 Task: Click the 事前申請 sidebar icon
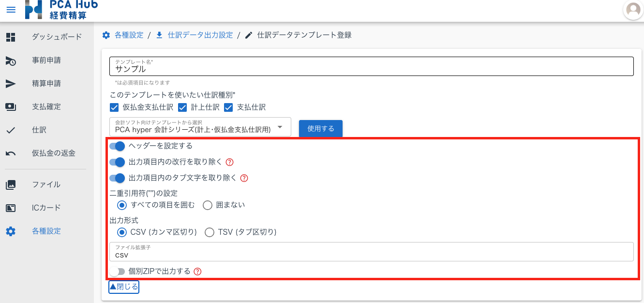coord(11,61)
